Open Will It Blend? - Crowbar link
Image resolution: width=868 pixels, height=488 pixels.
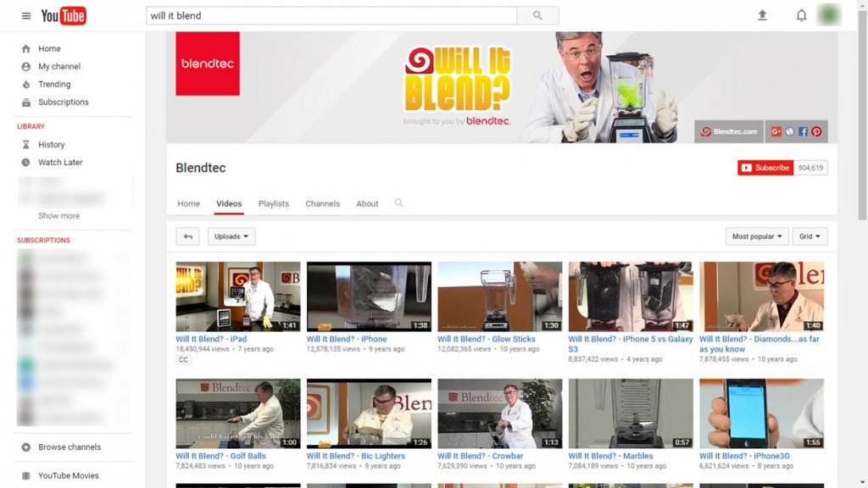tap(480, 456)
